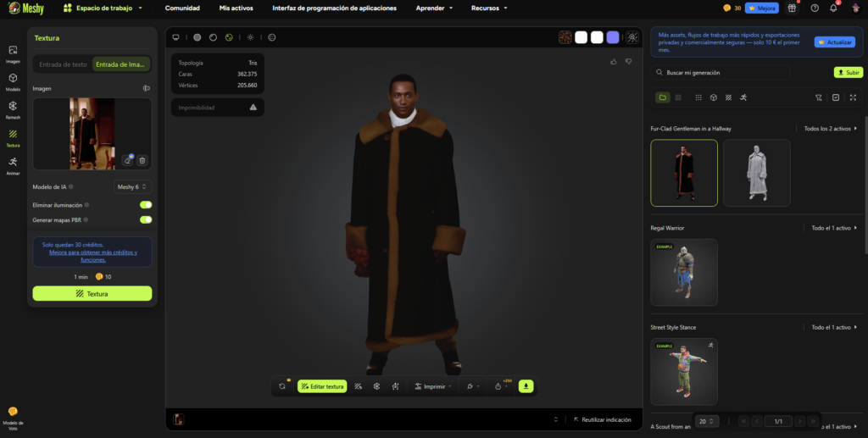Open the Imprimir dropdown
The image size is (868, 438).
433,386
